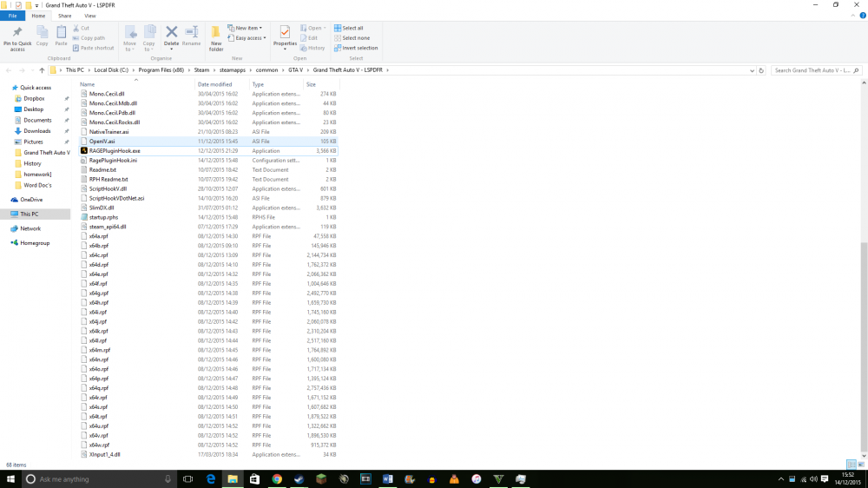Viewport: 868px width, 488px height.
Task: Select Dropbox in Quick access
Action: coord(34,99)
